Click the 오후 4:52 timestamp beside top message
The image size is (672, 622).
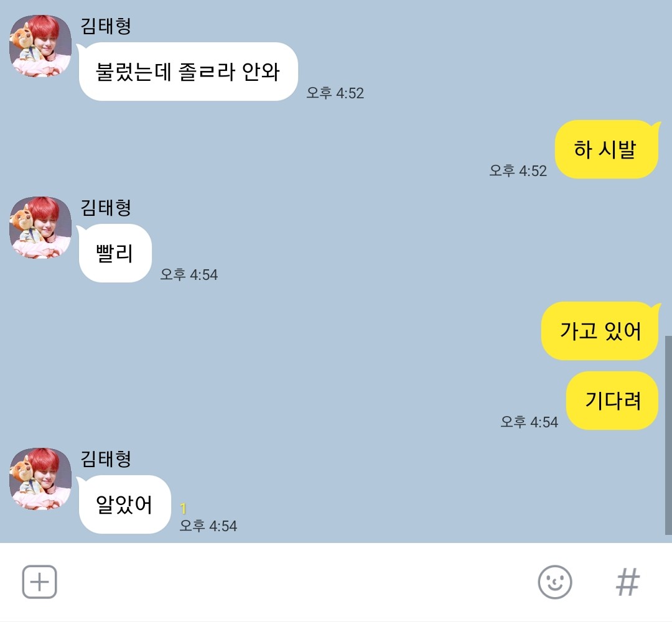(335, 93)
